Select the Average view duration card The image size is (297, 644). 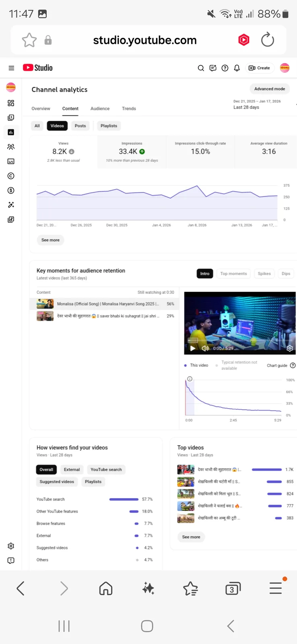tap(266, 152)
